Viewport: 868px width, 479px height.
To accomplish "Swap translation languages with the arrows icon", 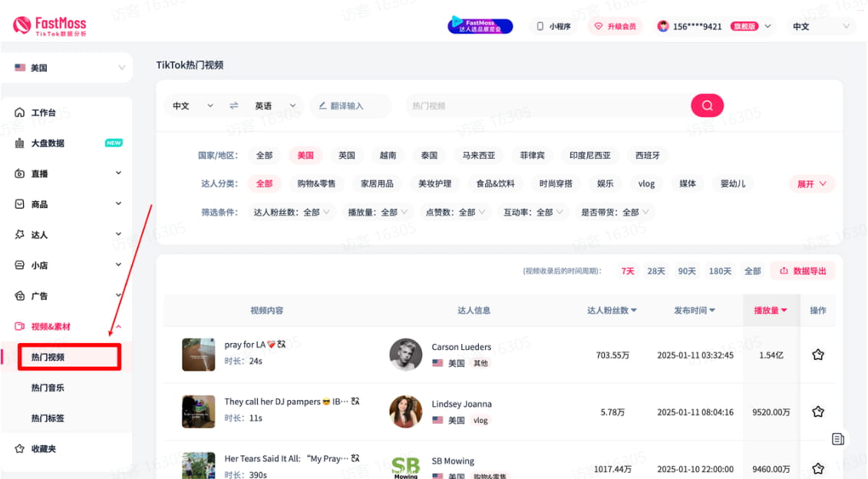I will (x=233, y=105).
